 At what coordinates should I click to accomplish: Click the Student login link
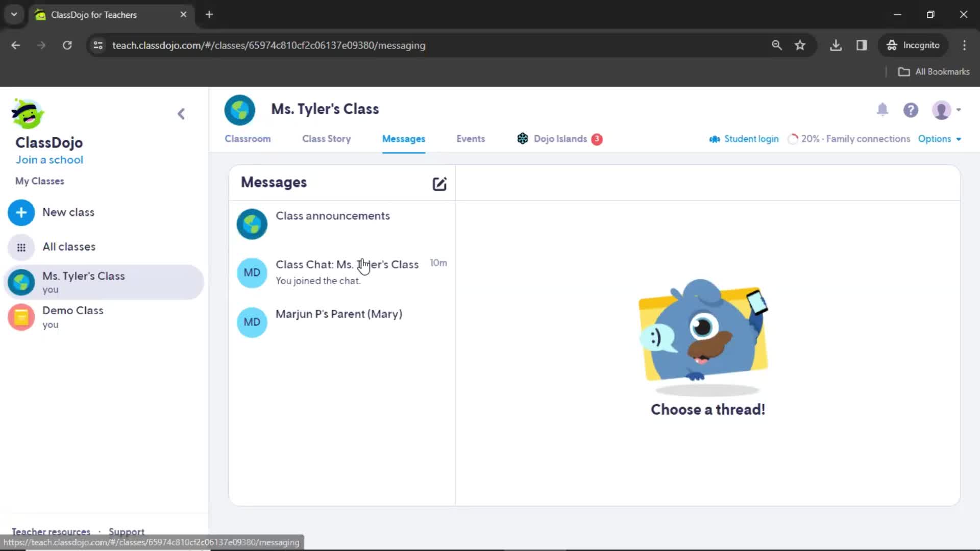744,139
